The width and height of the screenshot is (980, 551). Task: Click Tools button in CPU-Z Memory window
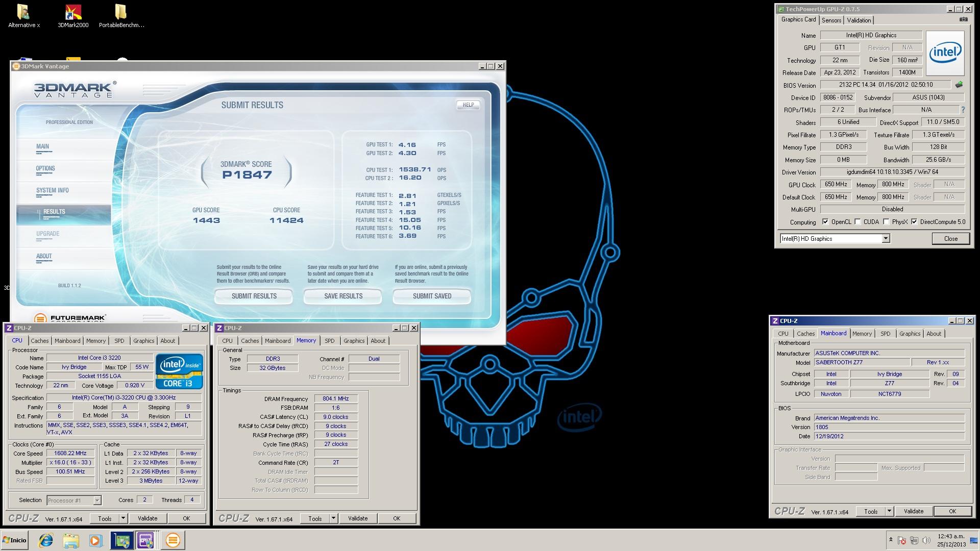(315, 518)
